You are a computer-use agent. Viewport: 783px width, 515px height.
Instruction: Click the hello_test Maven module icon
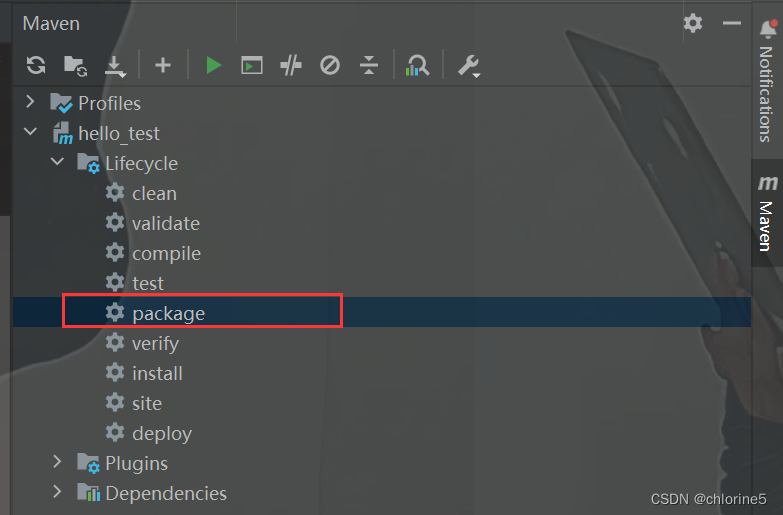[x=63, y=133]
